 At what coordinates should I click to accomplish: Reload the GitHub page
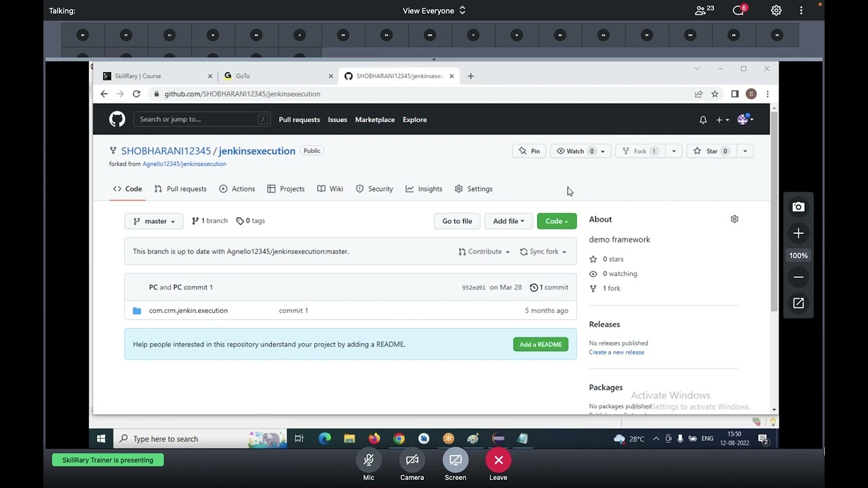(x=136, y=94)
